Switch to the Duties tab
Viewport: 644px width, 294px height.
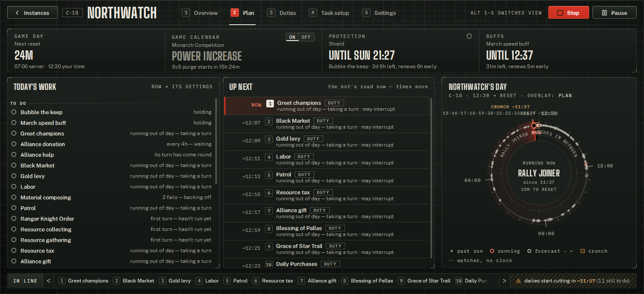tap(282, 13)
